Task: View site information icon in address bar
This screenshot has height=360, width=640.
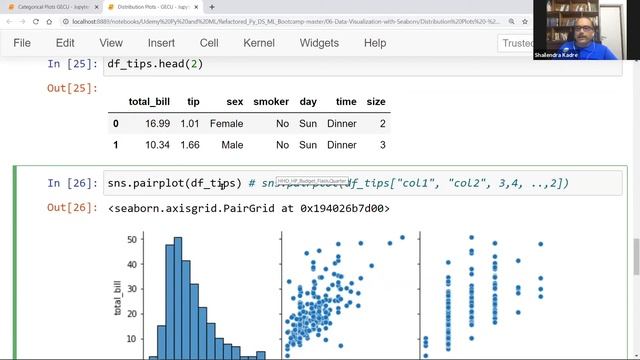Action: 66,22
